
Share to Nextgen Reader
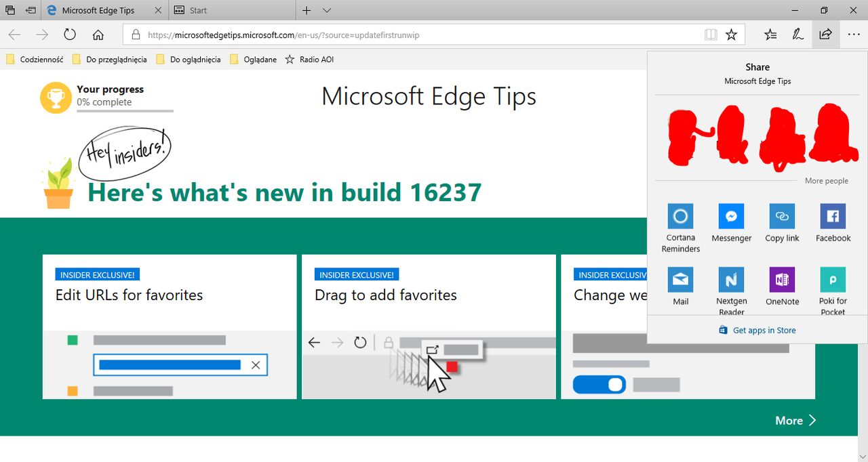[732, 291]
